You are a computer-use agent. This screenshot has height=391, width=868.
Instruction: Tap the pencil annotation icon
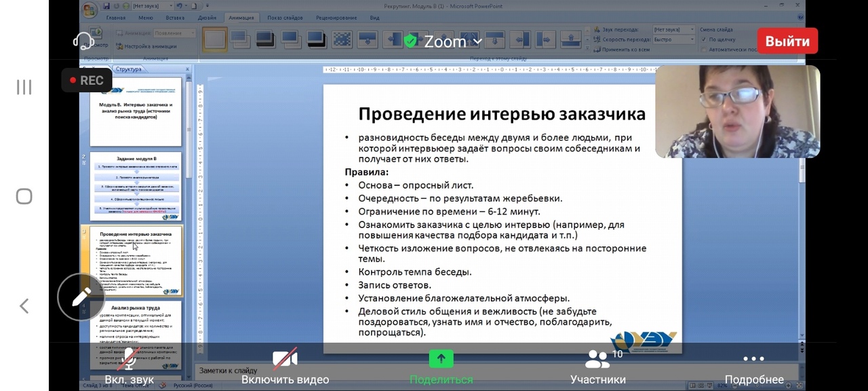click(x=81, y=297)
